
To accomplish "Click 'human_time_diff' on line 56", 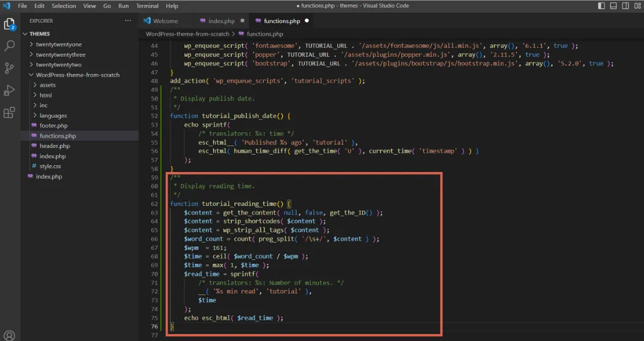I will (261, 151).
